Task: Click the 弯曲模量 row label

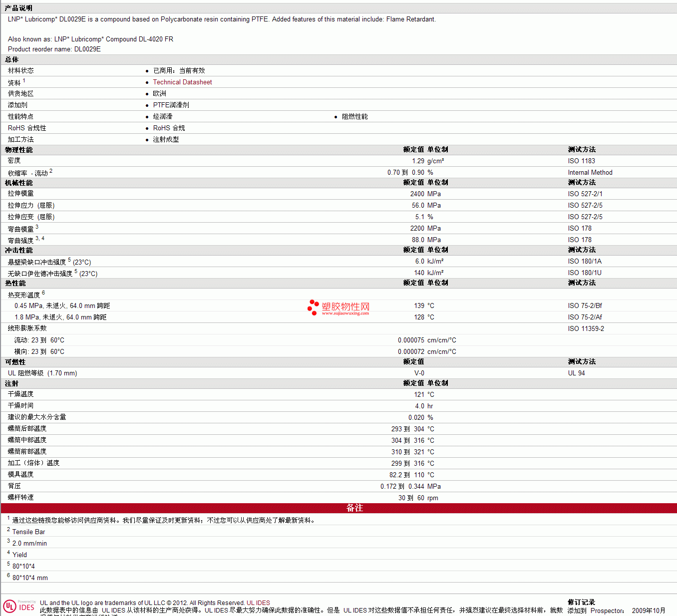Action: [x=20, y=229]
